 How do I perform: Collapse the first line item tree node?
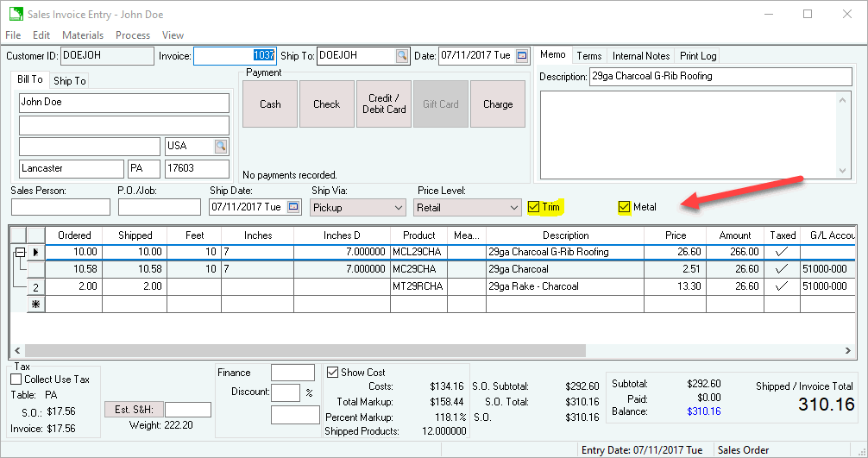click(x=18, y=252)
